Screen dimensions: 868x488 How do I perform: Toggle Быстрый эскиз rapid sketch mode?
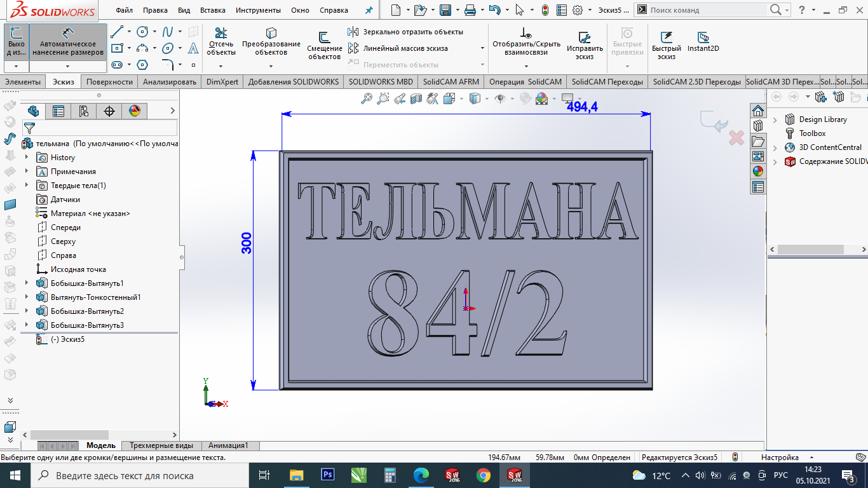[666, 44]
